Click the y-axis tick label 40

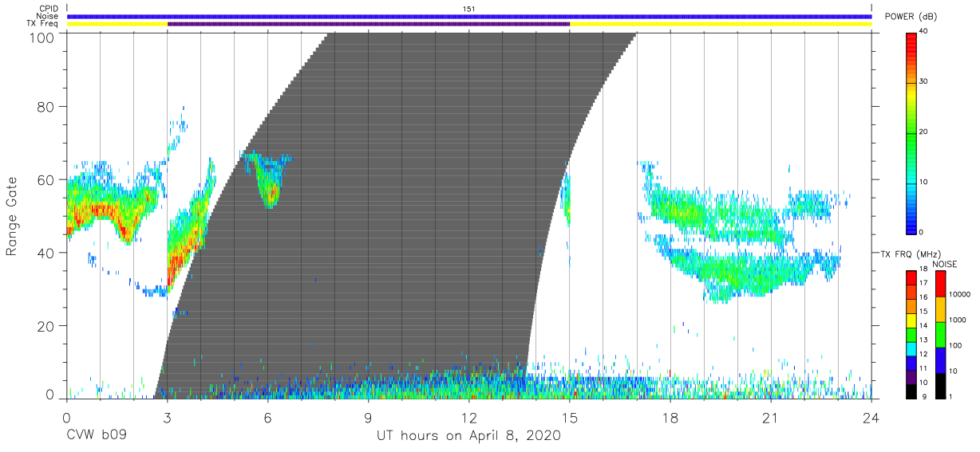pos(47,253)
